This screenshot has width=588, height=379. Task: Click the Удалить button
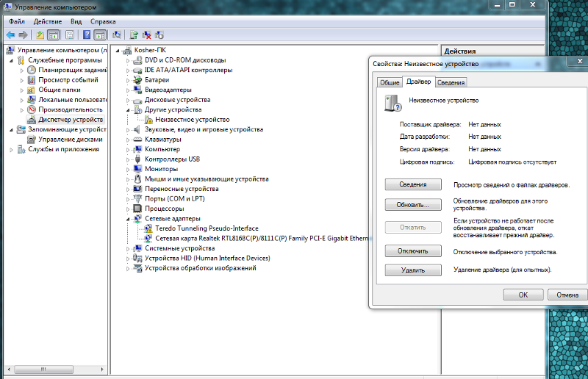click(413, 270)
